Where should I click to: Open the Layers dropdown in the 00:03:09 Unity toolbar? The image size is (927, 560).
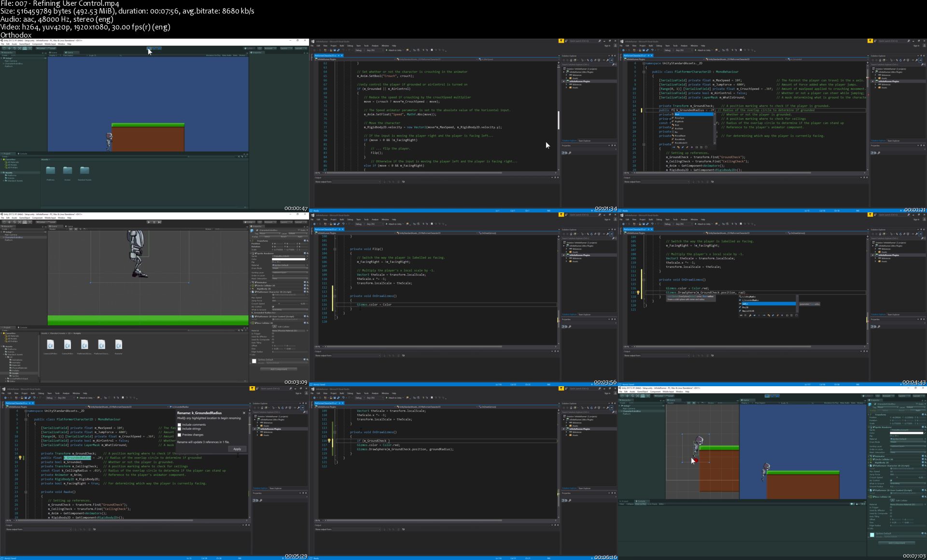[x=285, y=222]
